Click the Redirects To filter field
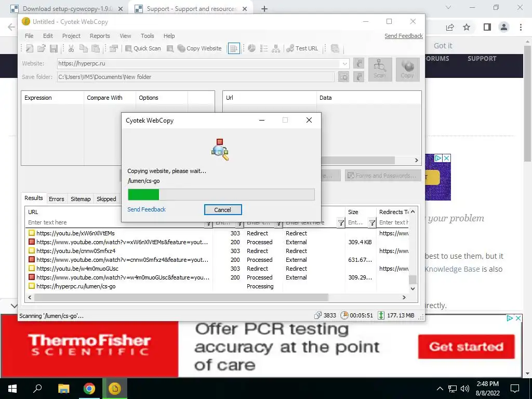Viewport: 532px width, 399px height. tap(394, 222)
